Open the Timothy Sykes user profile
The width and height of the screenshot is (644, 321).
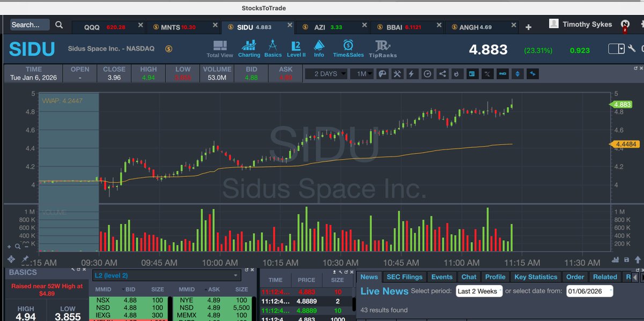pos(581,24)
